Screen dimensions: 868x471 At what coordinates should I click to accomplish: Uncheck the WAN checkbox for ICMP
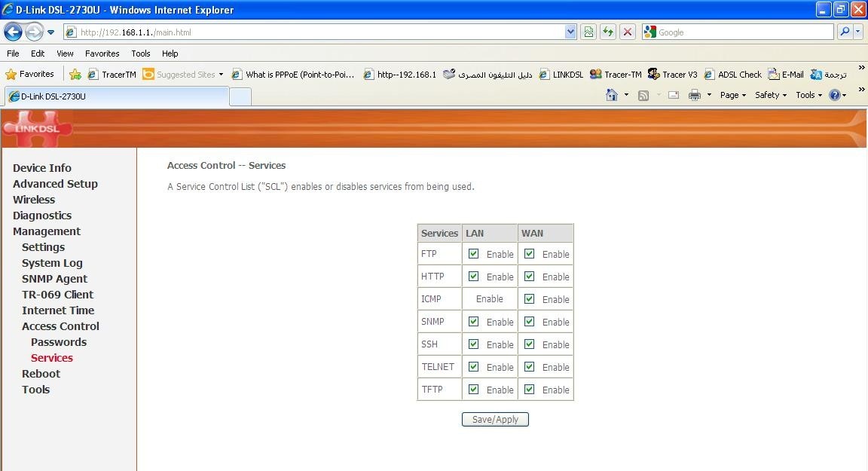(x=529, y=299)
